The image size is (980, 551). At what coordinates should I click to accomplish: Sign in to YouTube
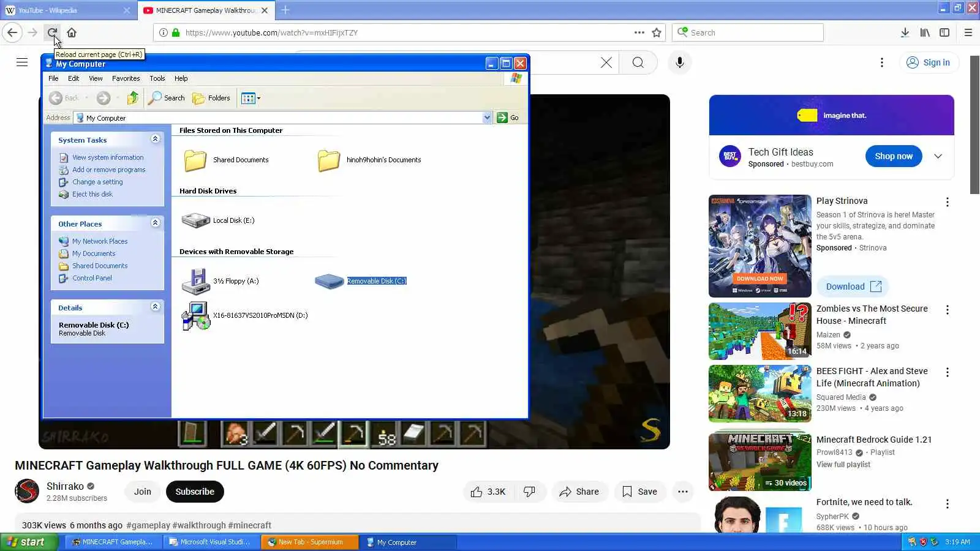coord(928,62)
